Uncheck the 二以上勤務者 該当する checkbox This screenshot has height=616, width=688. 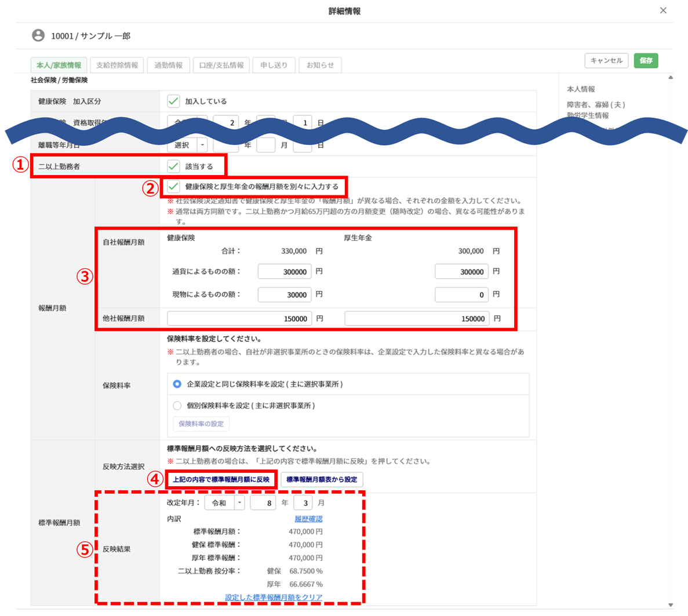click(173, 166)
